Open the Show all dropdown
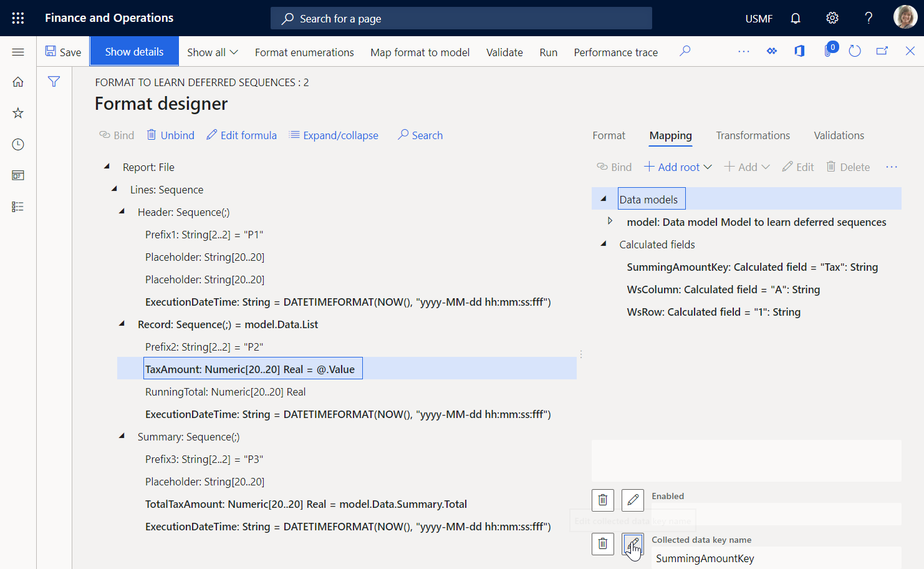The height and width of the screenshot is (569, 924). point(212,52)
